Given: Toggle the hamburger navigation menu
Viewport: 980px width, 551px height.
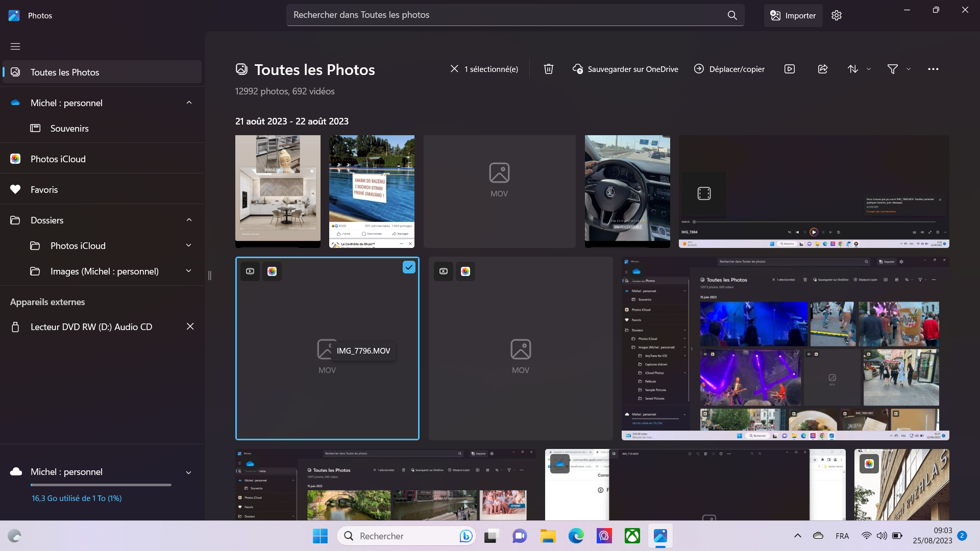Looking at the screenshot, I should tap(15, 46).
